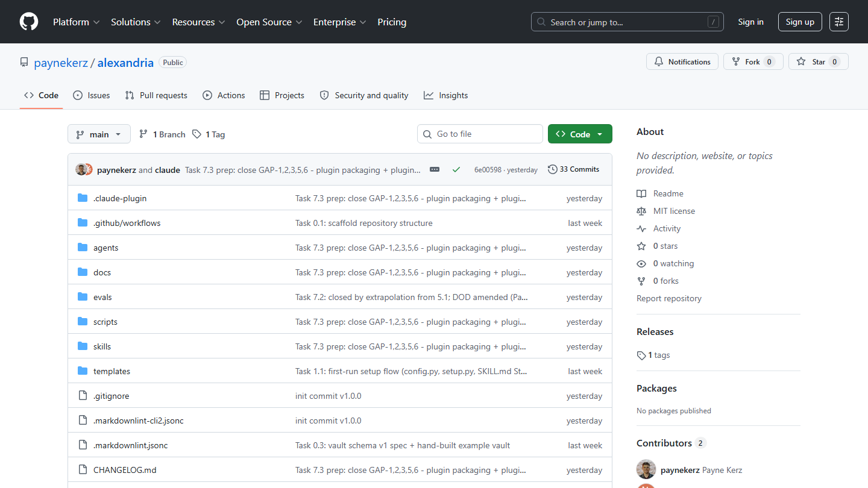Click the Report repository link

pos(669,298)
